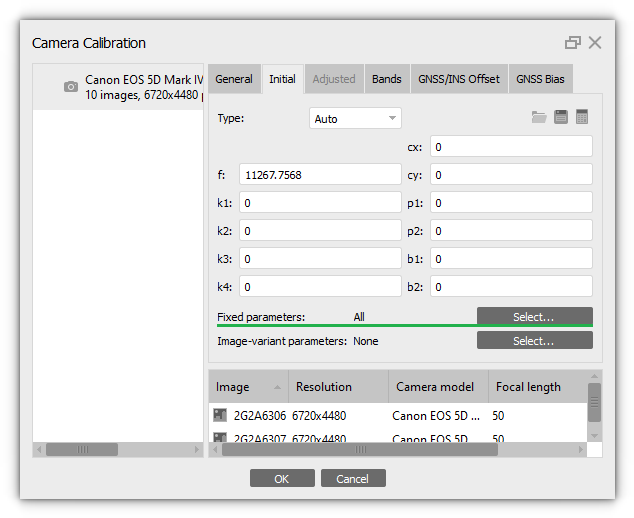Image resolution: width=634 pixels, height=518 pixels.
Task: Click the Focal length column header
Action: tap(538, 387)
